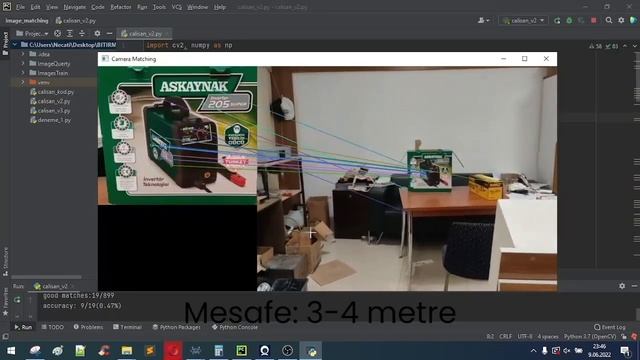The width and height of the screenshot is (640, 360).
Task: Open the TODO tool window
Action: [x=53, y=327]
